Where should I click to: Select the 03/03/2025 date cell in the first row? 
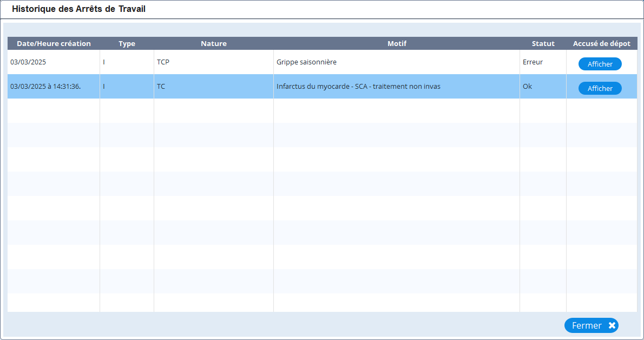28,62
